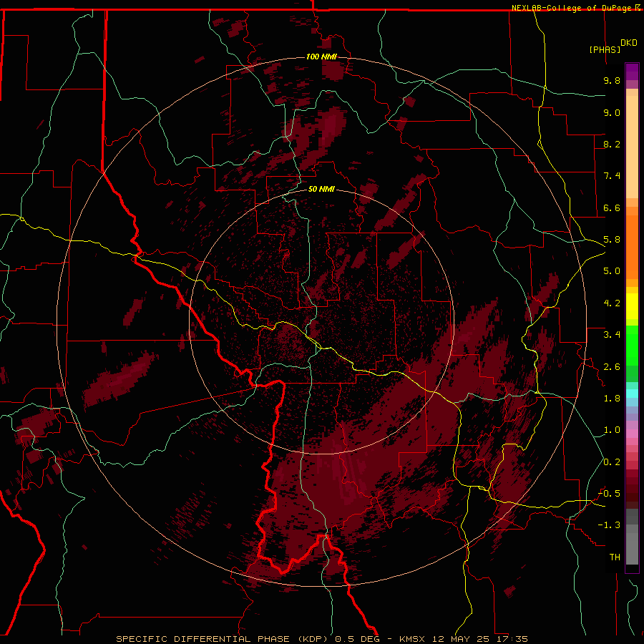Select the bright green band of the color bar
The height and width of the screenshot is (644, 644).
tap(632, 345)
